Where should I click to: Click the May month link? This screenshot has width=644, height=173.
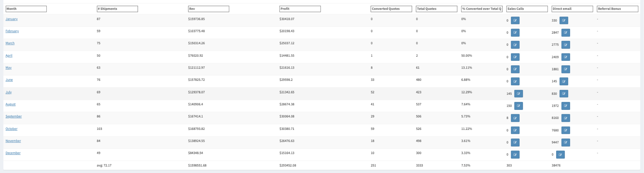[x=9, y=68]
